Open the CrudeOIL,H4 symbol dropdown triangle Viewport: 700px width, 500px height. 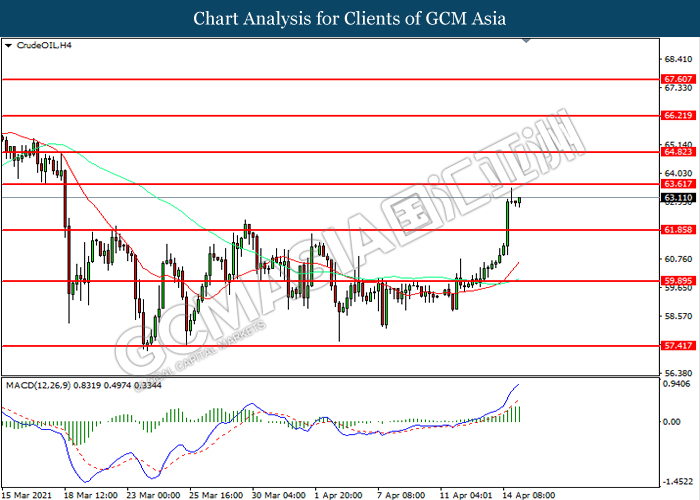coord(8,46)
